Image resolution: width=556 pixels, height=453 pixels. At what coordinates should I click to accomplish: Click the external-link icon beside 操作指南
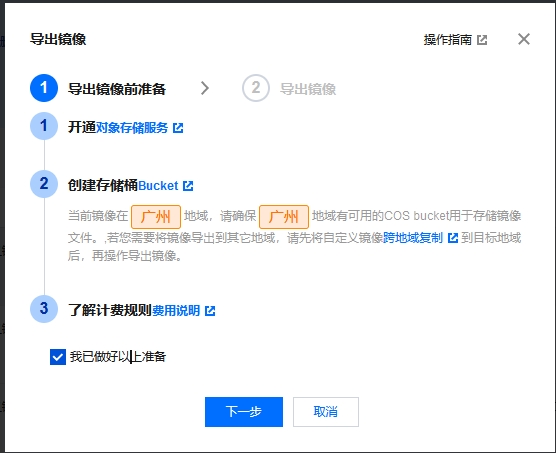(x=482, y=40)
